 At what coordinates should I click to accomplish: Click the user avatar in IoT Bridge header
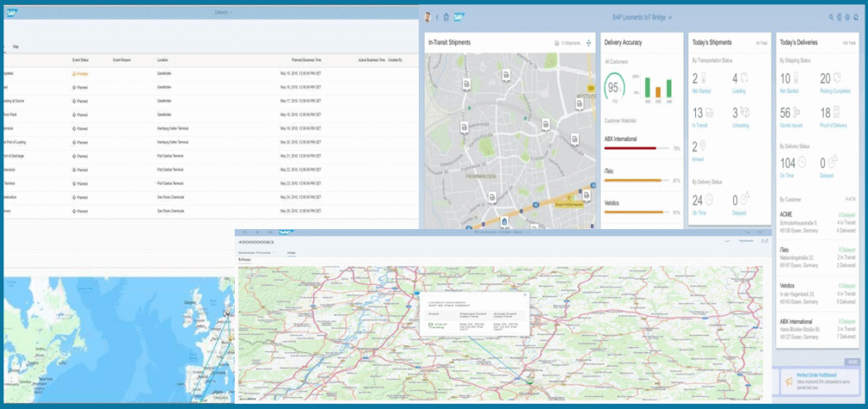(428, 17)
